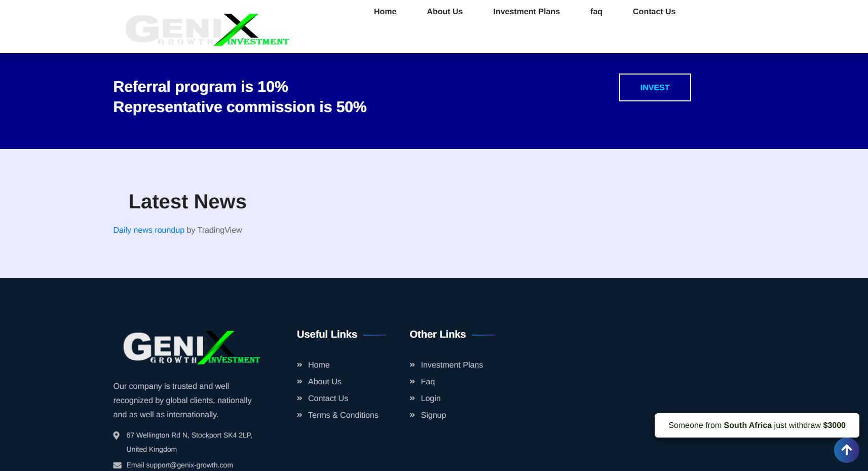Open the Faq footer link
Viewport: 868px width, 471px height.
(428, 382)
